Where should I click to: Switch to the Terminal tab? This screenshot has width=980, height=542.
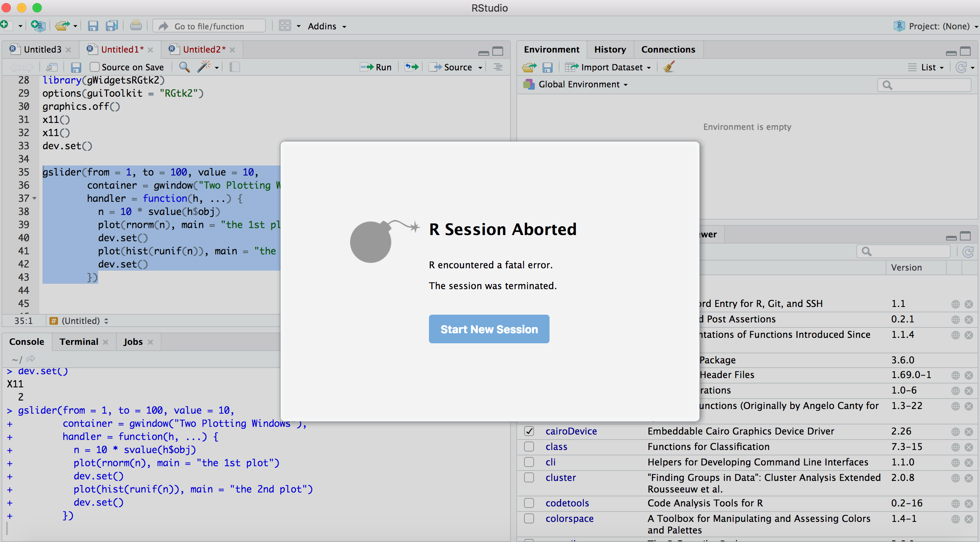coord(78,342)
